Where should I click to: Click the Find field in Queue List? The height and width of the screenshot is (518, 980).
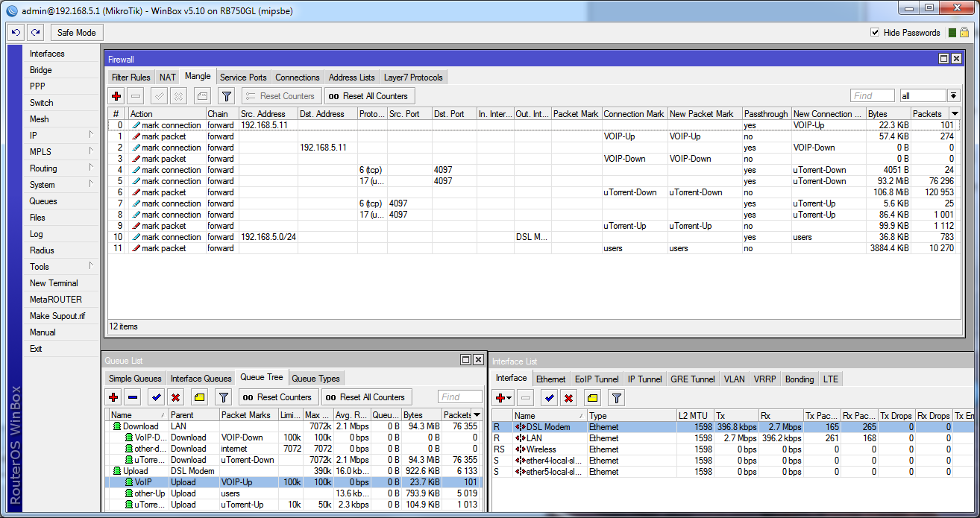click(x=460, y=397)
